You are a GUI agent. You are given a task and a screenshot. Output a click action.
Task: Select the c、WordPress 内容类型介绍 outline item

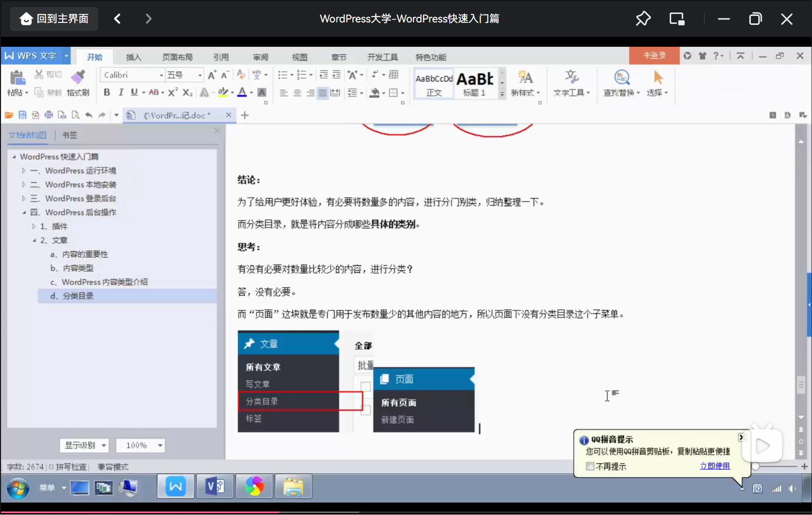99,282
